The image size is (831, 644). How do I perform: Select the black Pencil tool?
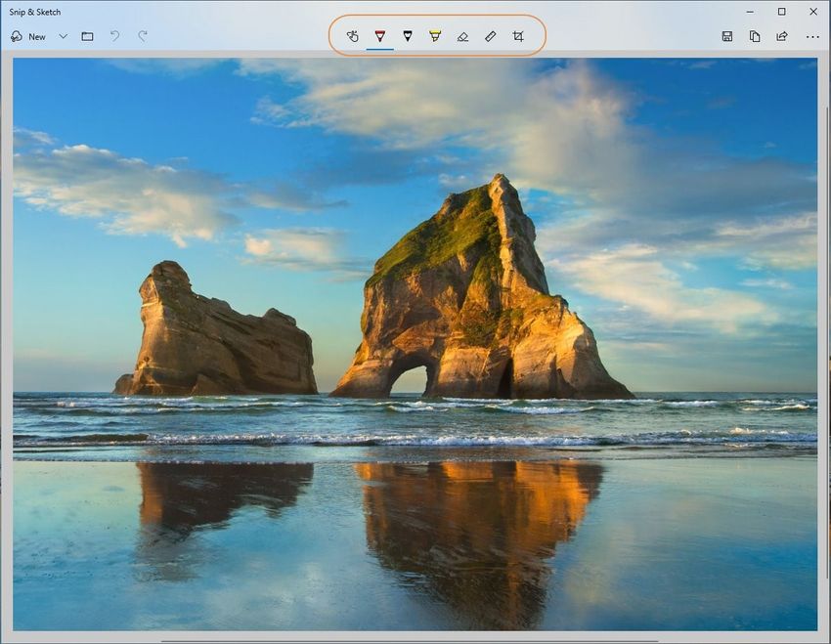408,36
